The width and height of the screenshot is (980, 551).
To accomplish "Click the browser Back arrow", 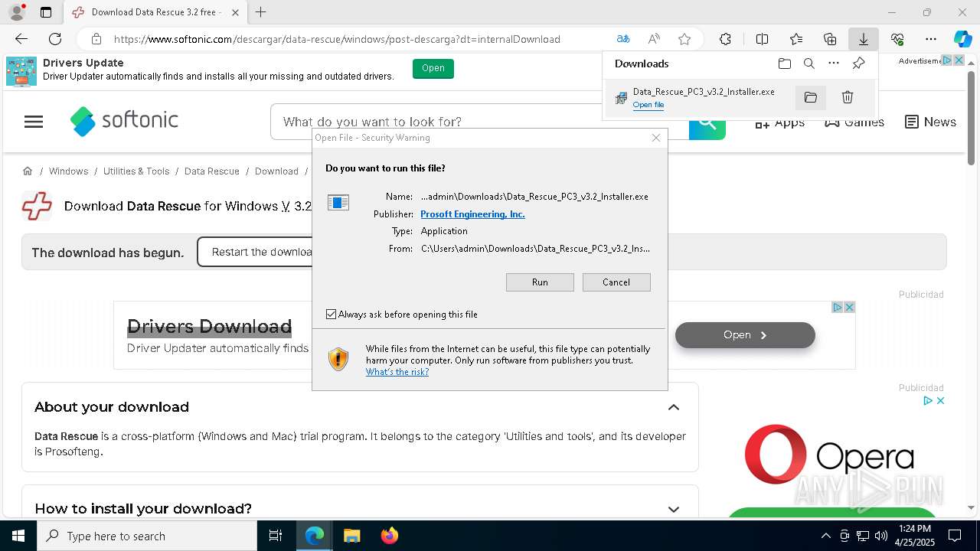I will click(x=21, y=39).
